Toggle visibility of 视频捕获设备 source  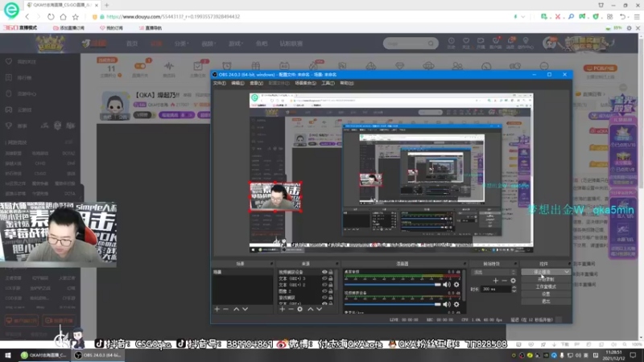(324, 272)
